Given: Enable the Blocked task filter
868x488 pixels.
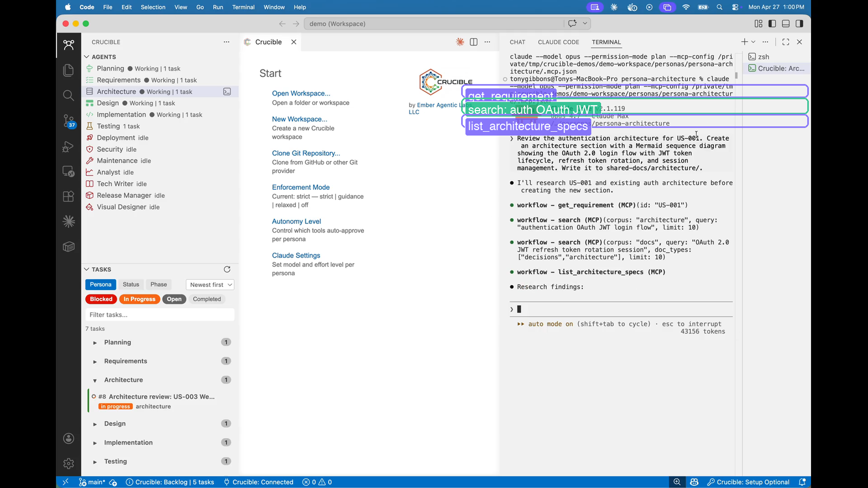Looking at the screenshot, I should click(100, 299).
